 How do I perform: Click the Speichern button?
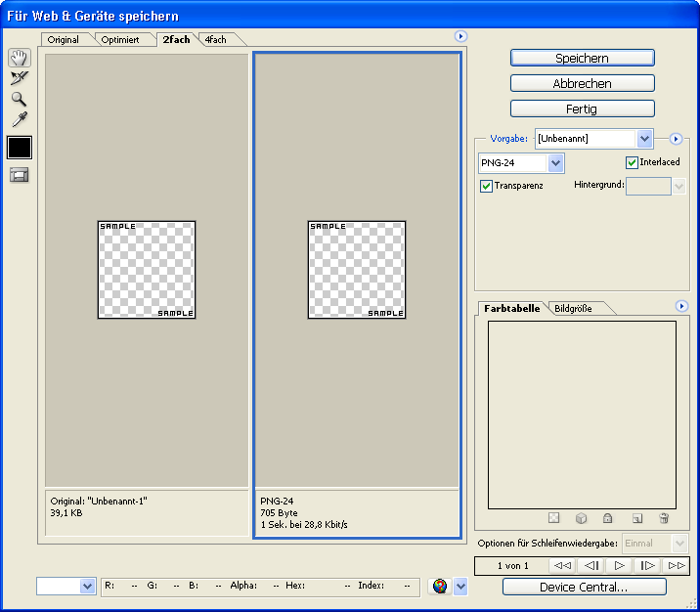tap(582, 59)
